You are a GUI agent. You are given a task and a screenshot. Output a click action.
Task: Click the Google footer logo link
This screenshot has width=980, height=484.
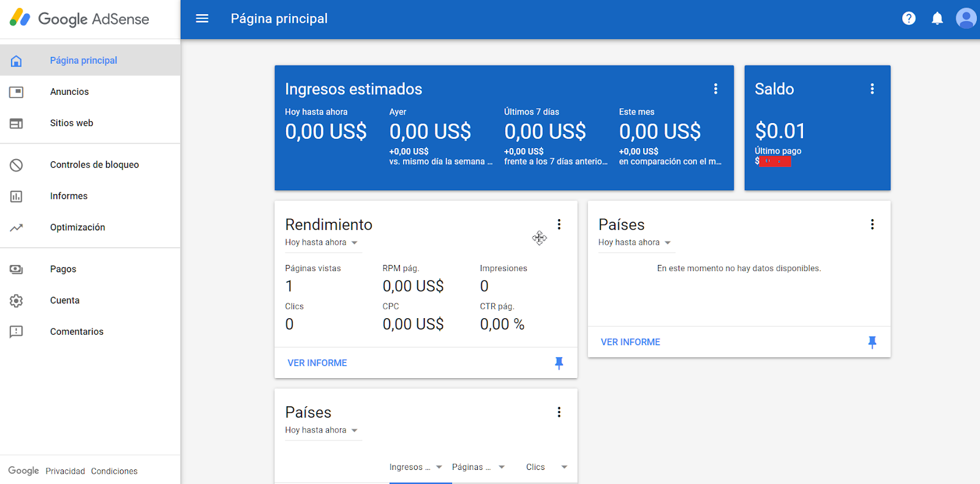(x=23, y=471)
